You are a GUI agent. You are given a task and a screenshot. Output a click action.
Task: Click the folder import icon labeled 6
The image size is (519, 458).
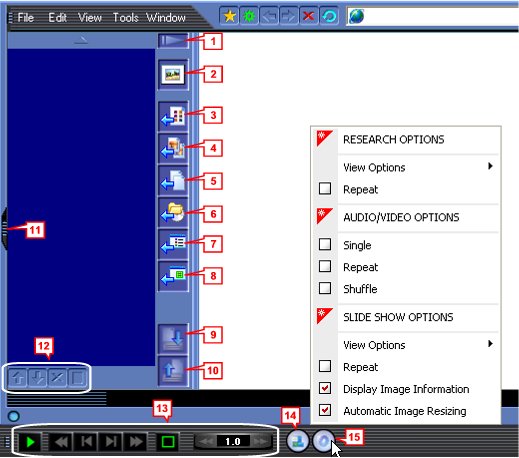[x=173, y=213]
